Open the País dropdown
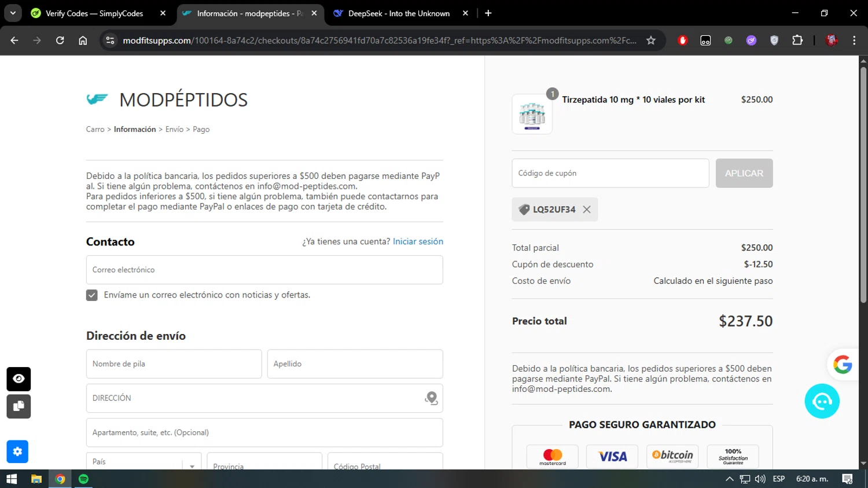The height and width of the screenshot is (488, 868). [144, 461]
